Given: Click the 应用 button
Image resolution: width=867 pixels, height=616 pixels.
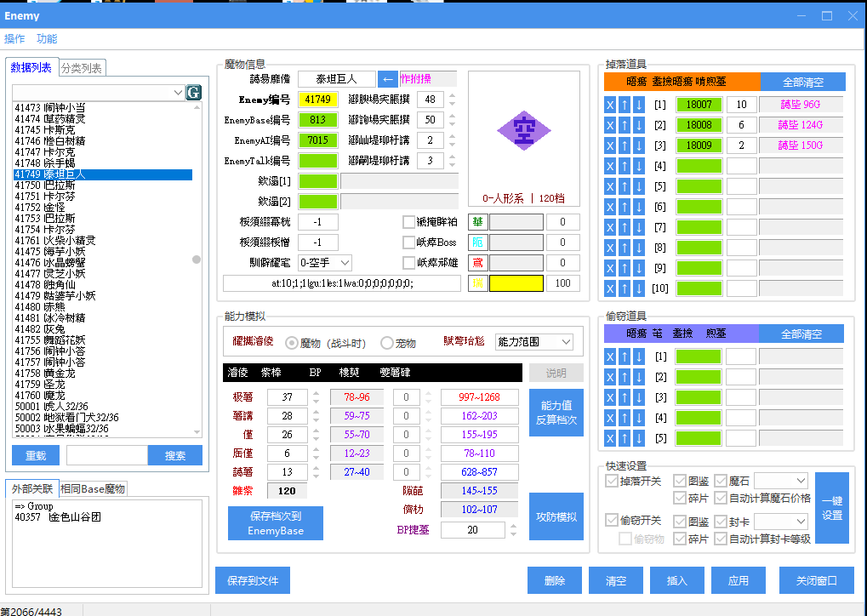Looking at the screenshot, I should [739, 580].
